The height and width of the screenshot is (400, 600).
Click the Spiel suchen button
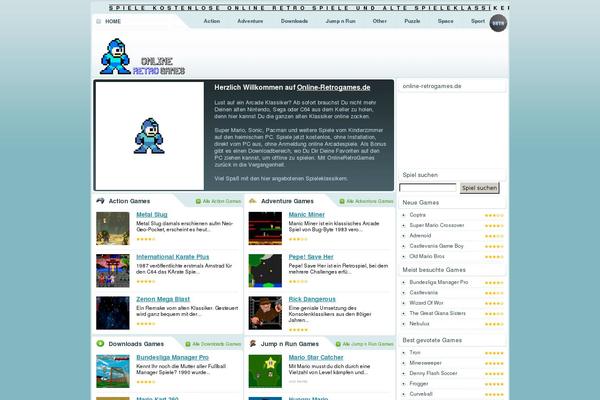[479, 188]
